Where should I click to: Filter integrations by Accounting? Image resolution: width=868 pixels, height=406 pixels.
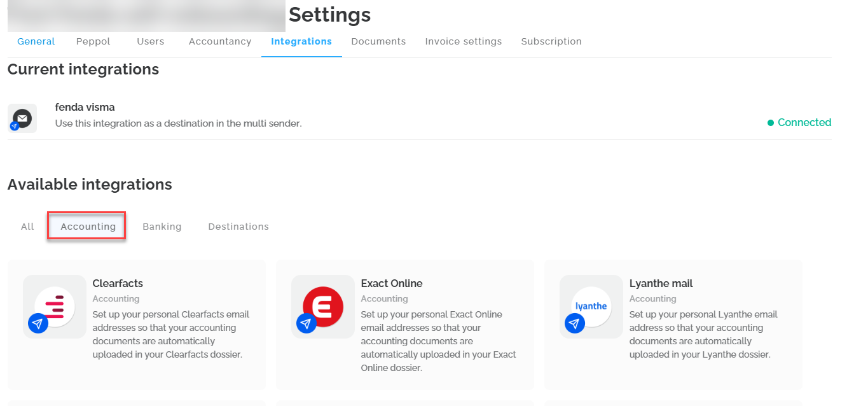pyautogui.click(x=88, y=227)
